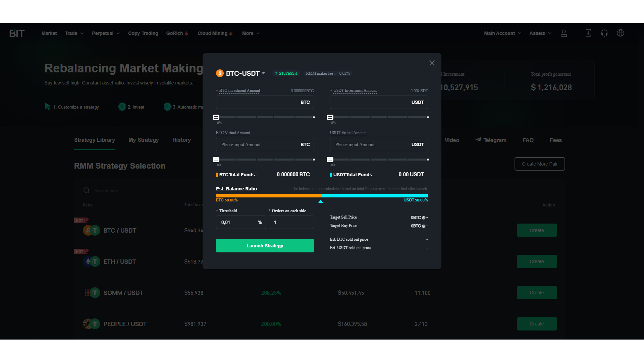
Task: Click the search magnifier icon
Action: (x=87, y=190)
